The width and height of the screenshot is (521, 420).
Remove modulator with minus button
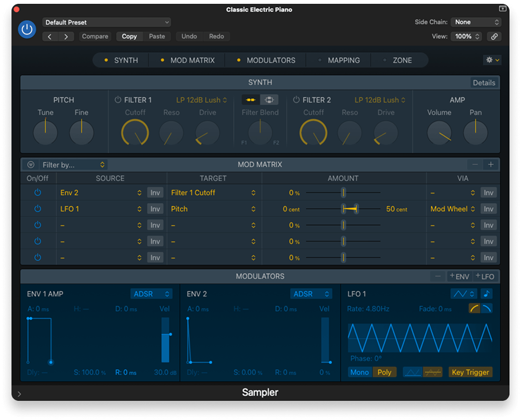click(438, 276)
